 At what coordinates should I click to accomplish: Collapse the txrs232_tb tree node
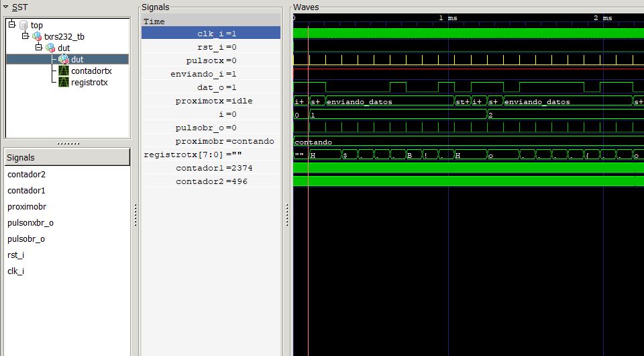pyautogui.click(x=25, y=36)
